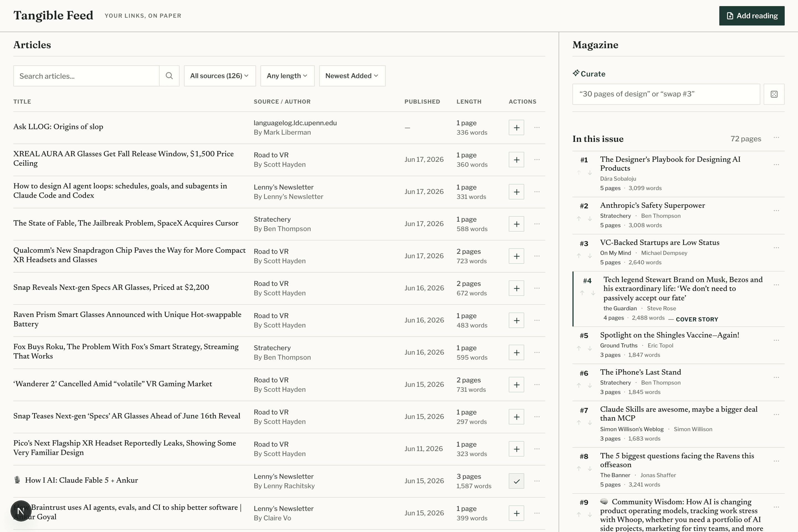Open 'Claude Skills are awesome' issue entry
This screenshot has height=532, width=798.
[x=679, y=414]
